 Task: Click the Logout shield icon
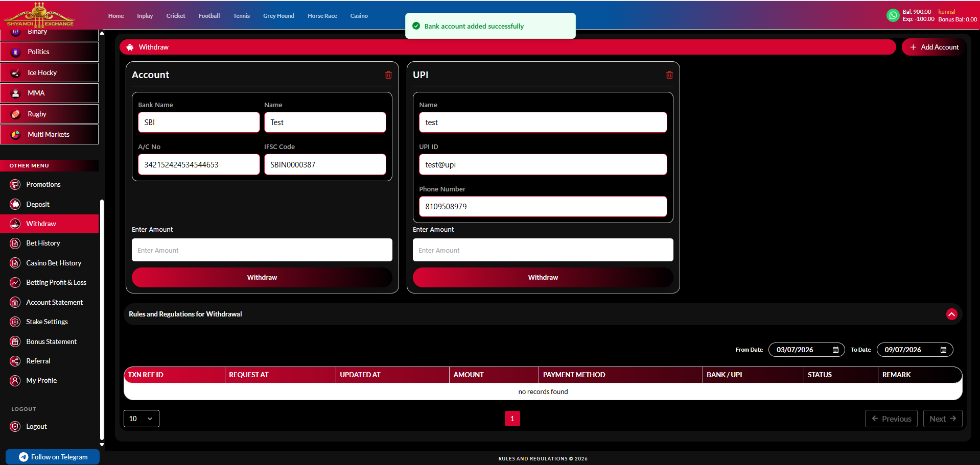[15, 426]
